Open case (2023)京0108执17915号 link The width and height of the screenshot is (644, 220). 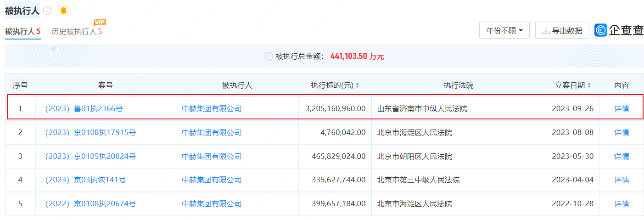pyautogui.click(x=90, y=133)
